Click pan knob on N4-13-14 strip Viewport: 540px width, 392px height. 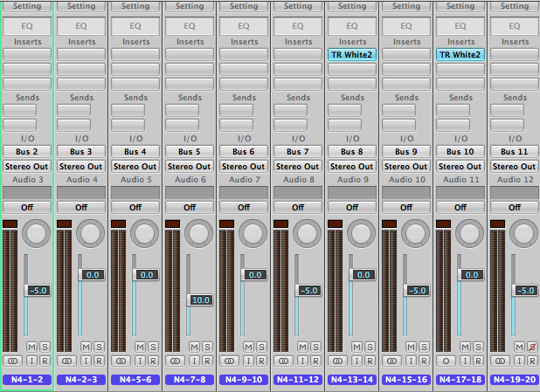[x=361, y=234]
